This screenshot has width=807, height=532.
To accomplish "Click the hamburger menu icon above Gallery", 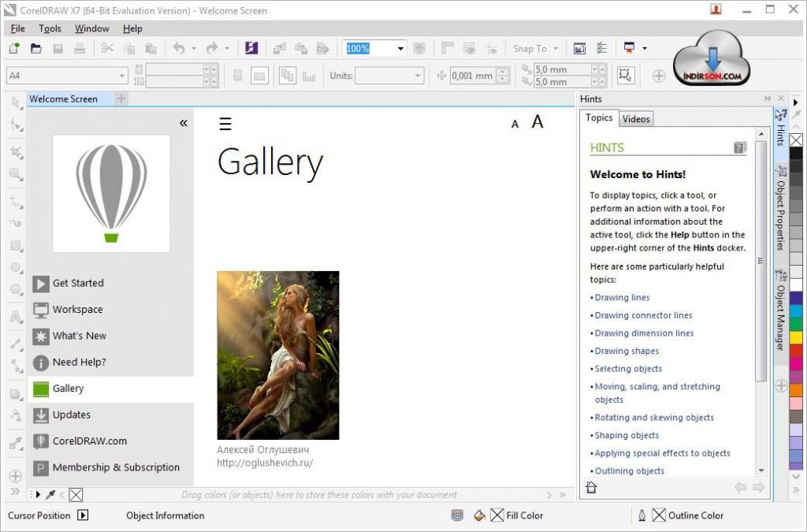I will (x=225, y=124).
